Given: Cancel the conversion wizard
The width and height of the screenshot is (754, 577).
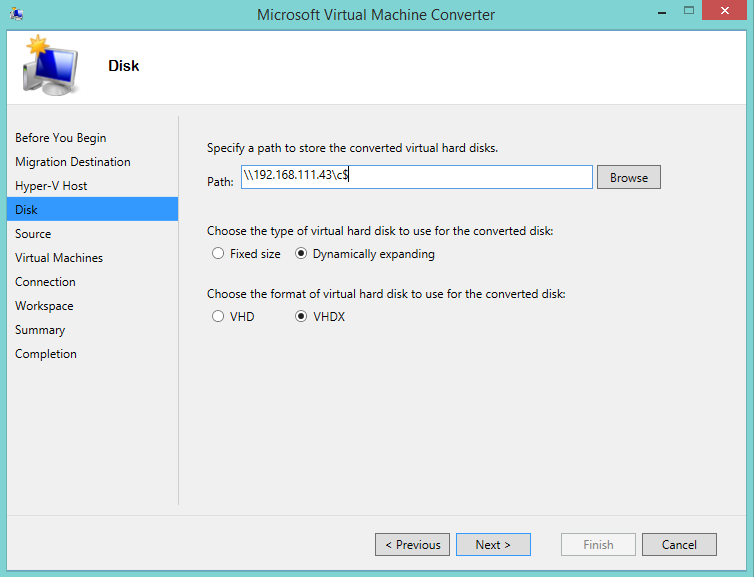Looking at the screenshot, I should click(679, 545).
